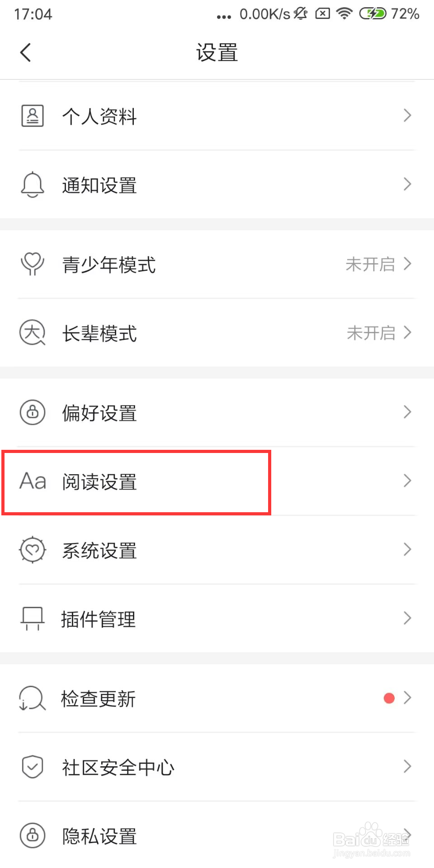Expand 通知设置 with its right chevron

[x=407, y=184]
